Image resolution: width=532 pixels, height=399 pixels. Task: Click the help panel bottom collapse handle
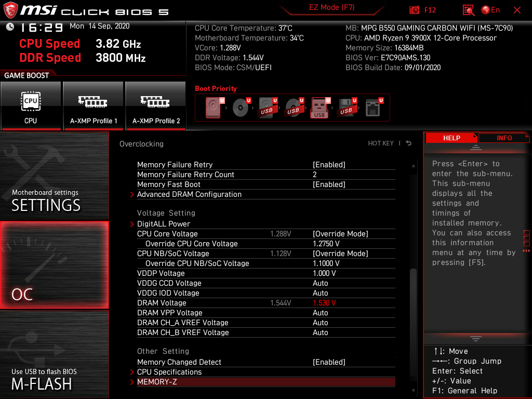click(476, 338)
